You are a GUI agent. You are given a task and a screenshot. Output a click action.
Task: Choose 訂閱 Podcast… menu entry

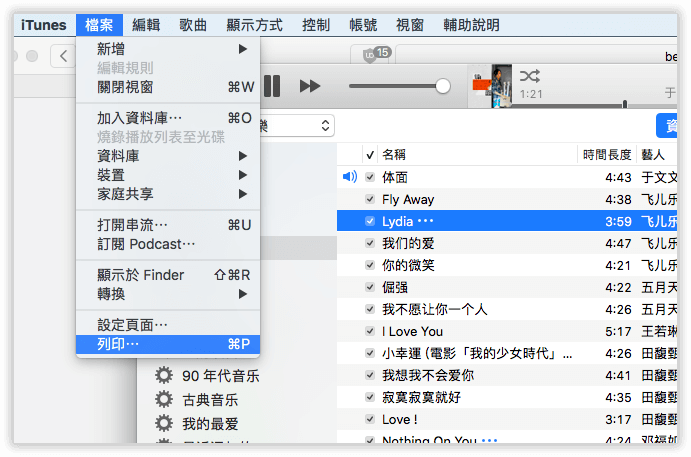click(x=168, y=244)
